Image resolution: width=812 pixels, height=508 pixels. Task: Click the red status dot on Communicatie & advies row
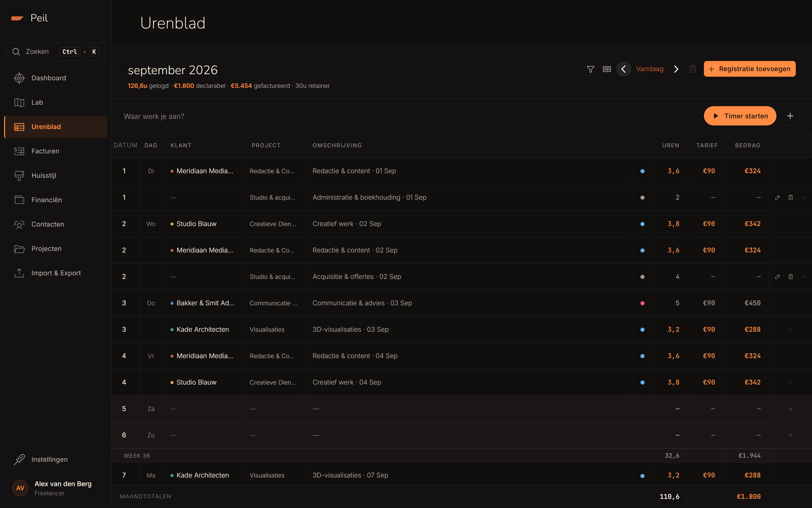[642, 303]
